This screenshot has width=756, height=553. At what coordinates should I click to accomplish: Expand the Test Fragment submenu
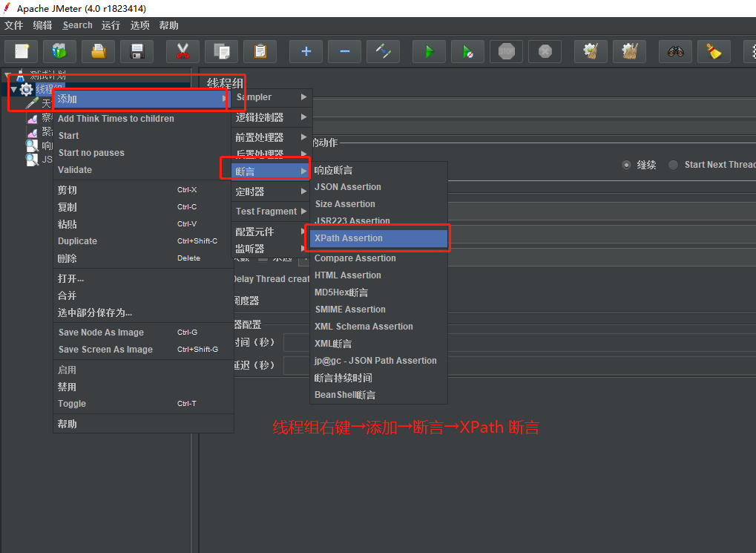(272, 212)
